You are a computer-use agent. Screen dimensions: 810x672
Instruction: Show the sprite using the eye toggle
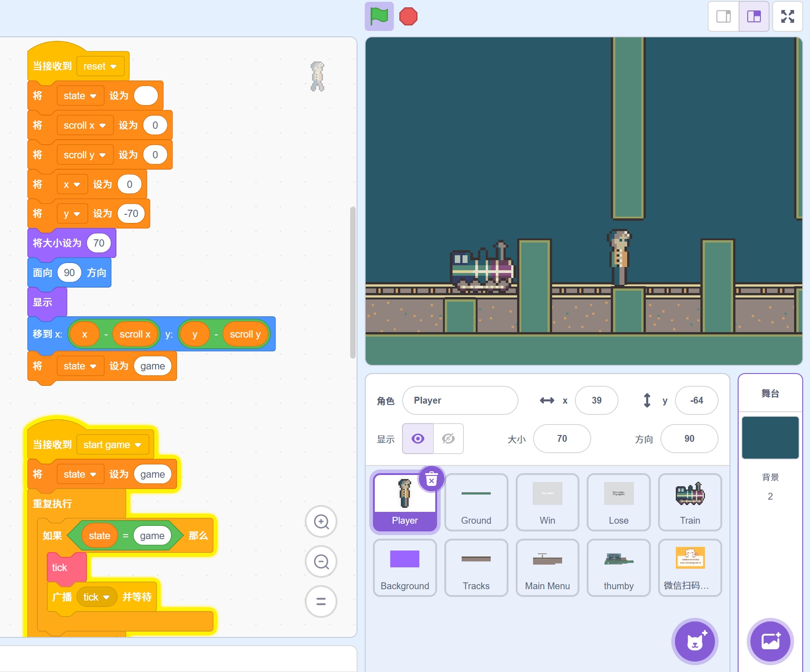tap(418, 439)
